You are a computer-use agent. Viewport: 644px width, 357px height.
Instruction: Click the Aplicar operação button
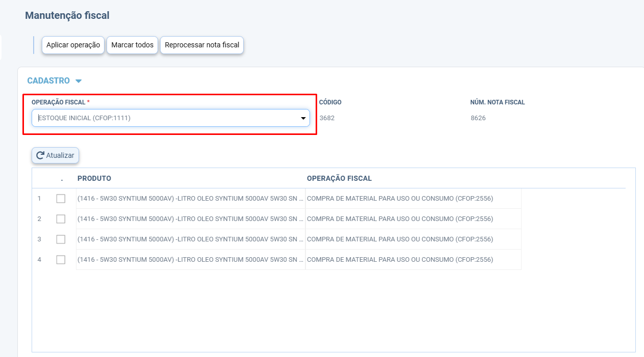point(73,45)
